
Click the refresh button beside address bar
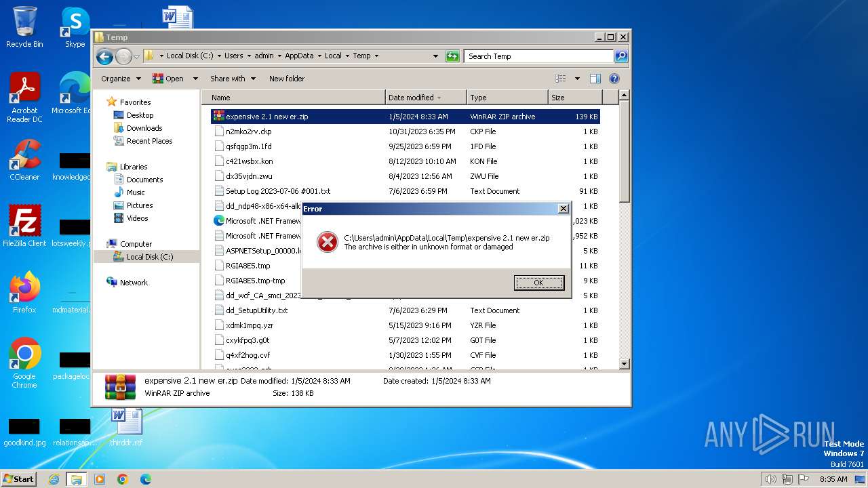click(452, 56)
